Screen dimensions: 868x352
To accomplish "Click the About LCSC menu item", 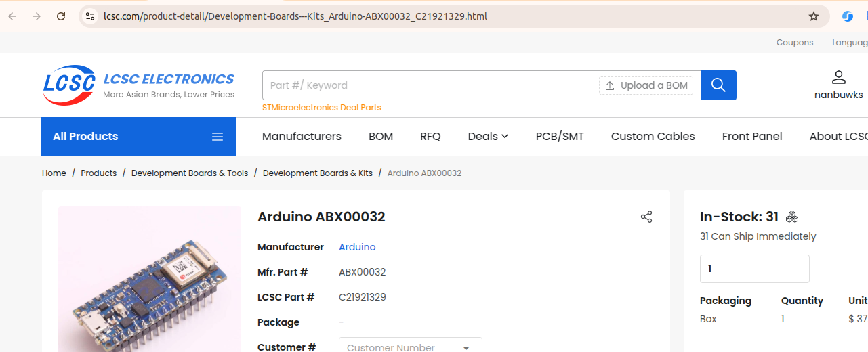I will click(x=838, y=137).
